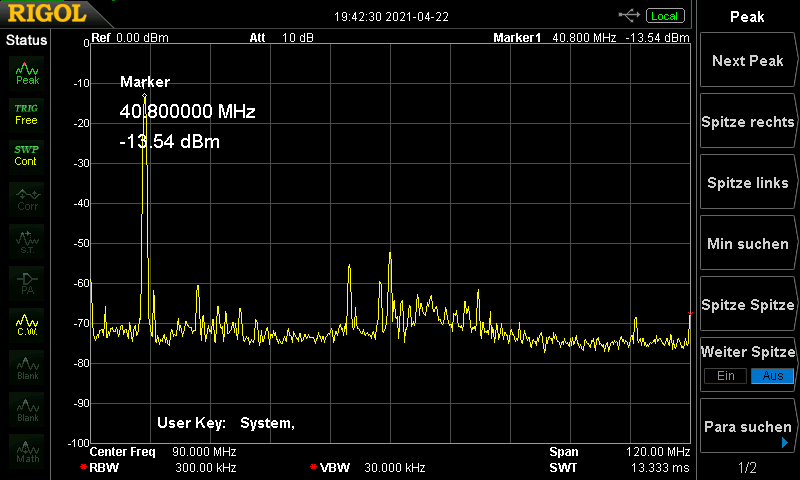This screenshot has height=480, width=800.
Task: Click the C.W. trace status icon
Action: 27,325
